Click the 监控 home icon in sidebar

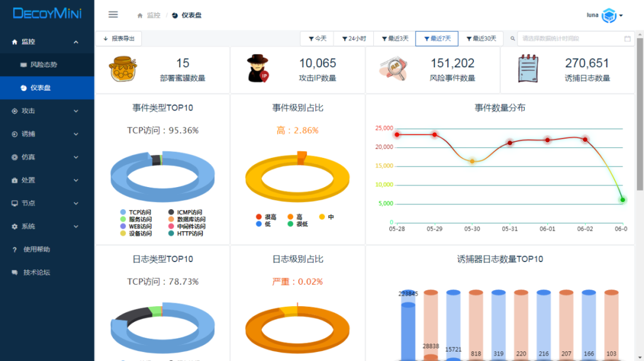coord(15,42)
